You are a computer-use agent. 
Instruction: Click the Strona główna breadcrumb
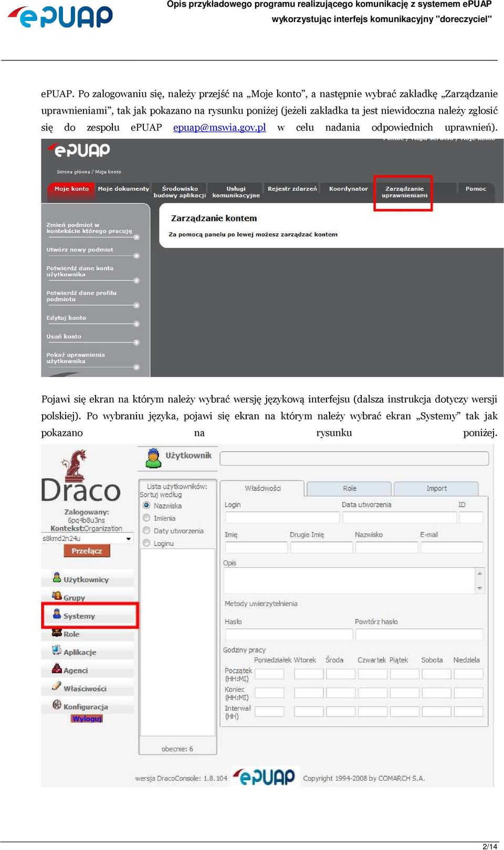(x=73, y=172)
